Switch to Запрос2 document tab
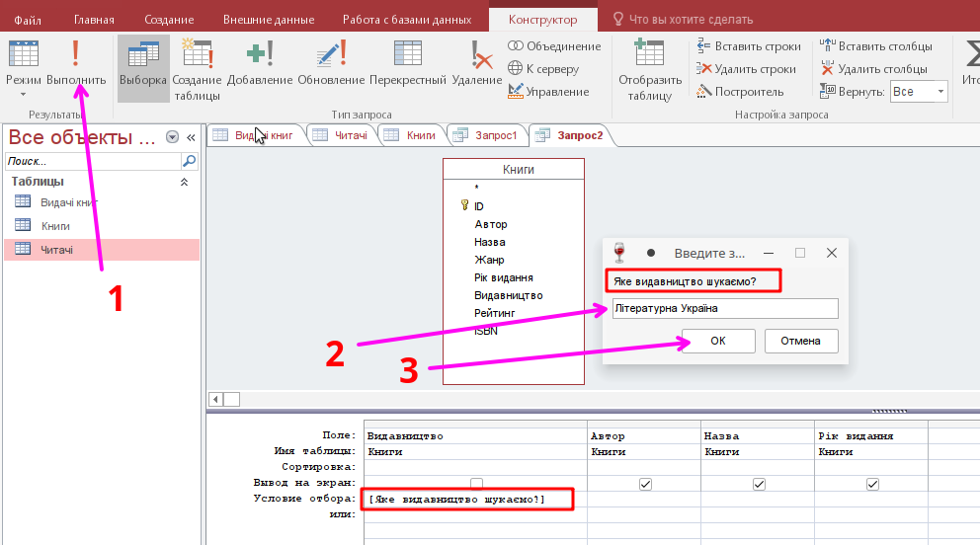This screenshot has height=545, width=980. pyautogui.click(x=571, y=135)
